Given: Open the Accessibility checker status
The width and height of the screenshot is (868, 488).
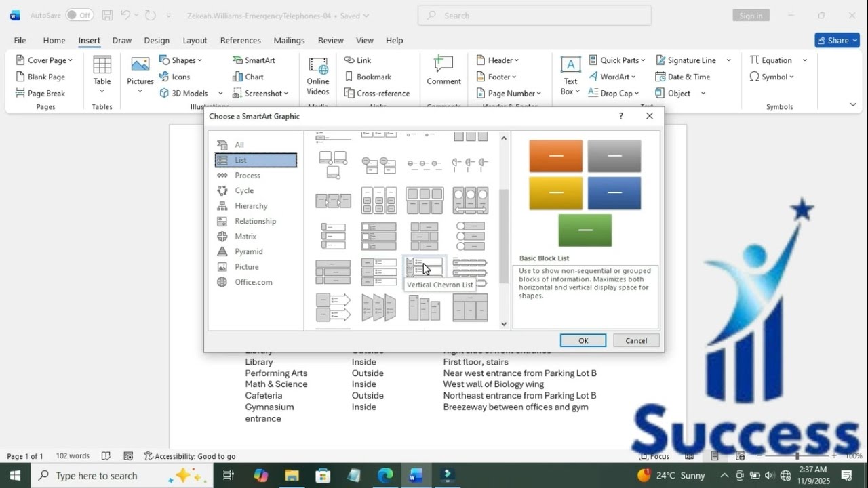Looking at the screenshot, I should click(x=189, y=456).
